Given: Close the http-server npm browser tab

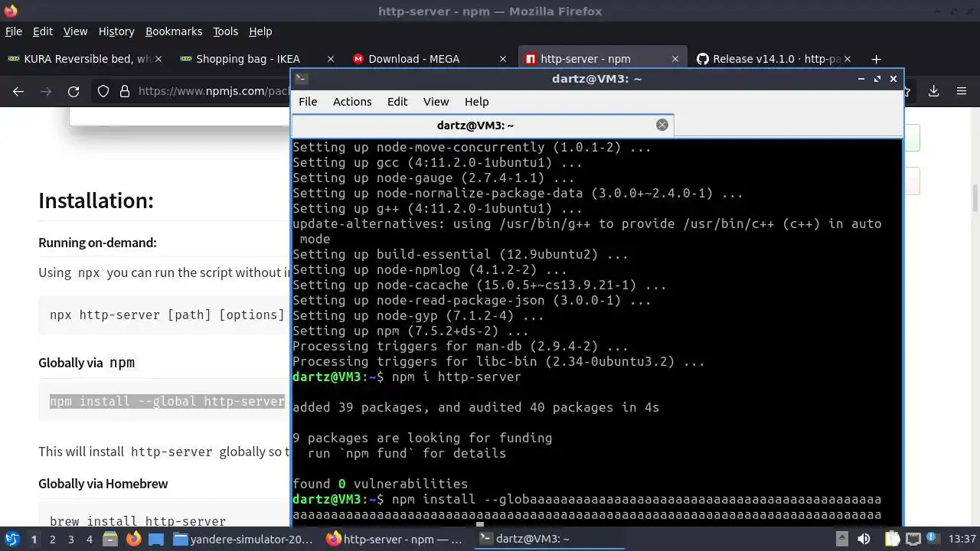Looking at the screenshot, I should click(x=675, y=59).
